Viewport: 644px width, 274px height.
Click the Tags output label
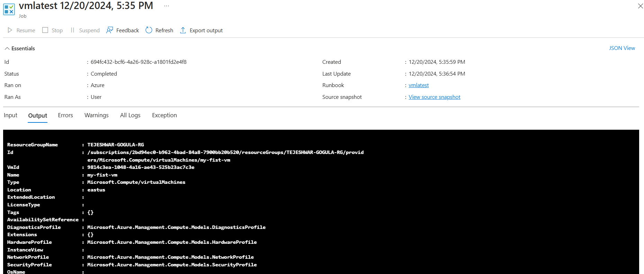13,212
